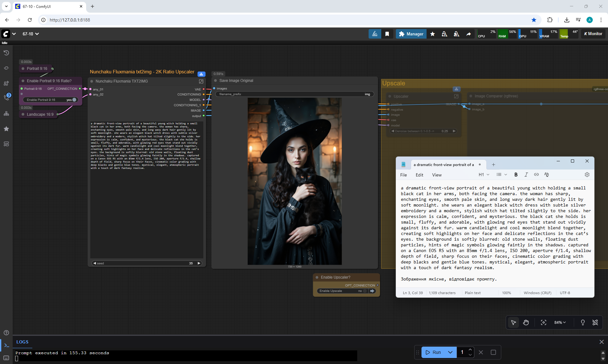
Task: Toggle Enable Portrait 9:16 switch
Action: point(74,100)
